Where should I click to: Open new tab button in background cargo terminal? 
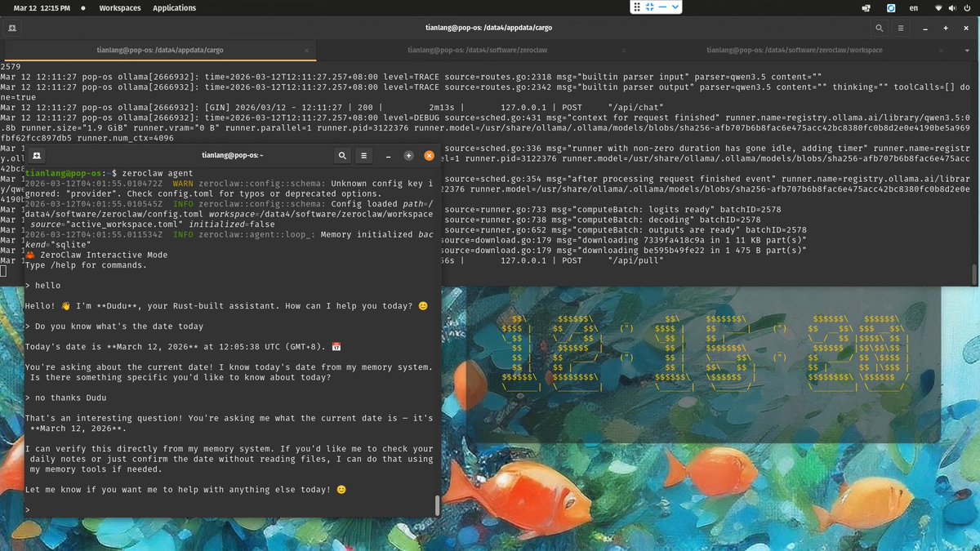click(12, 27)
